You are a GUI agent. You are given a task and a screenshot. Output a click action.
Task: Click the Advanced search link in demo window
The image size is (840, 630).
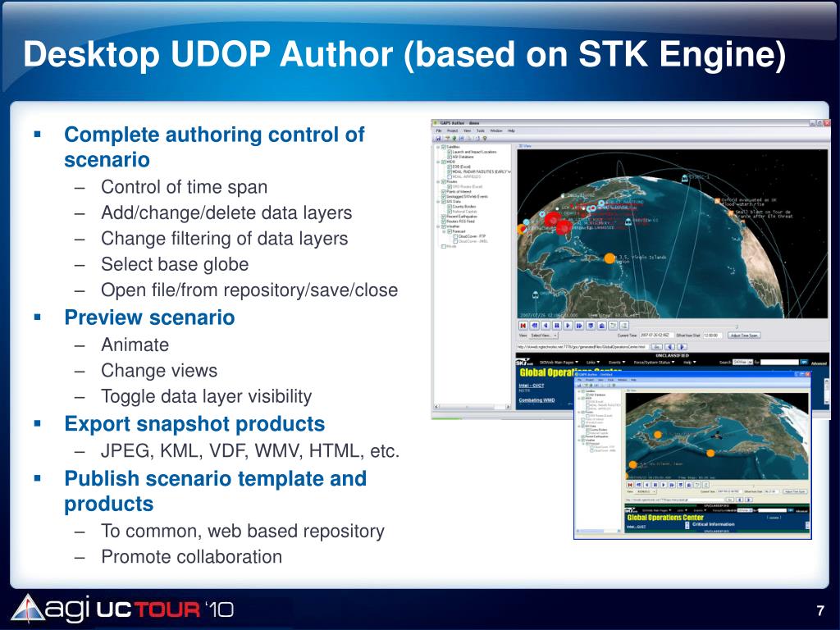click(819, 363)
